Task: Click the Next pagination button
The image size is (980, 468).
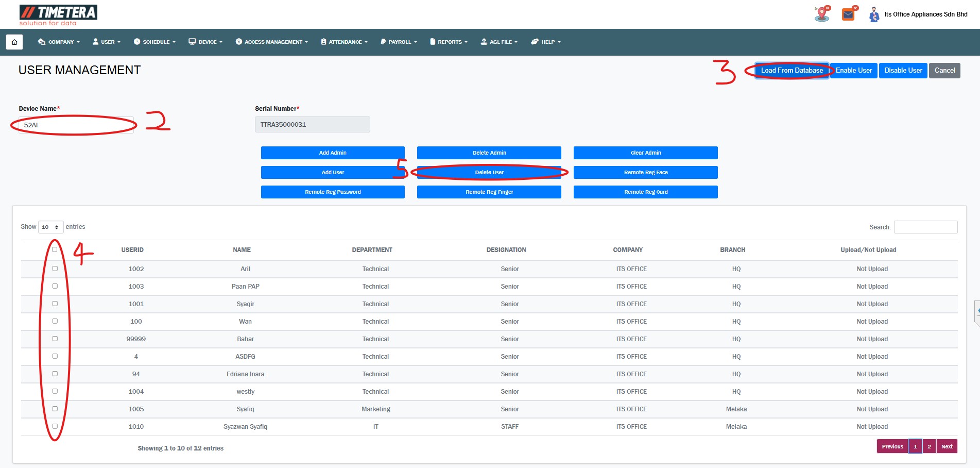Action: pos(947,446)
